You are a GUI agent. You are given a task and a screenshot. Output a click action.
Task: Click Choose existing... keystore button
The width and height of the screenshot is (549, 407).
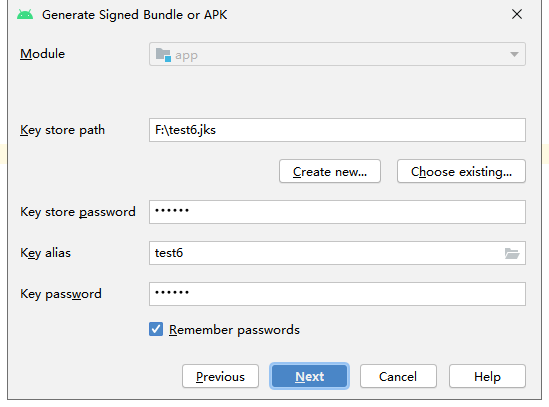pyautogui.click(x=461, y=171)
